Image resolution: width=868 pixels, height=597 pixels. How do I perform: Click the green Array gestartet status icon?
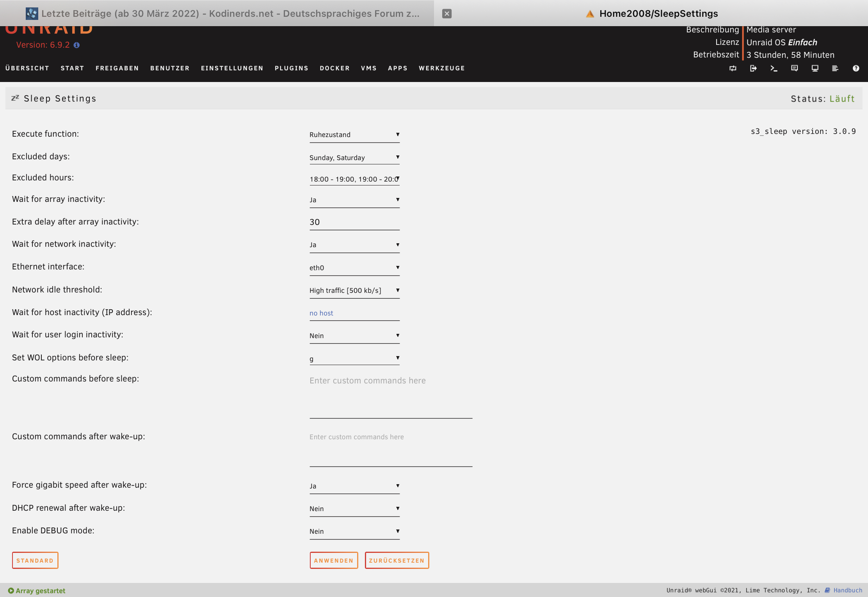pyautogui.click(x=11, y=591)
